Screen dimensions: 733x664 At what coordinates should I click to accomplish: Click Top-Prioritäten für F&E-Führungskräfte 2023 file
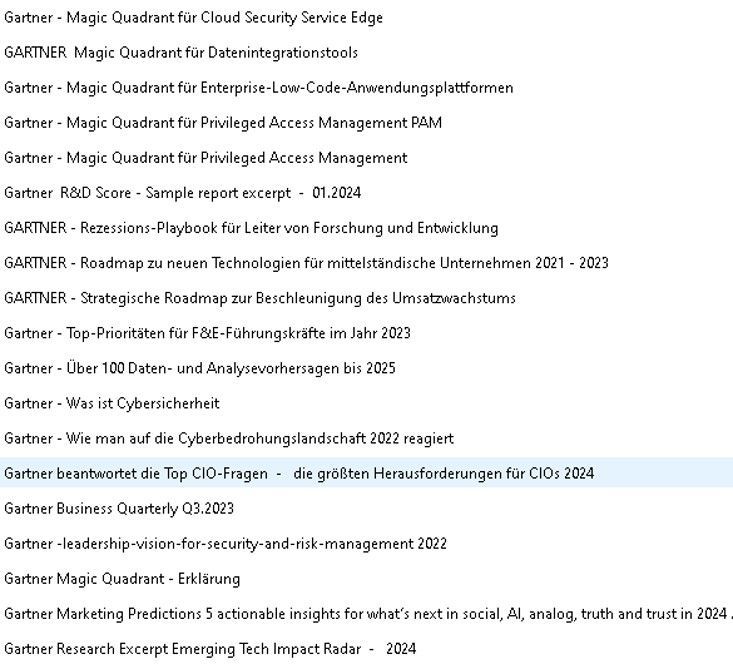[x=207, y=333]
